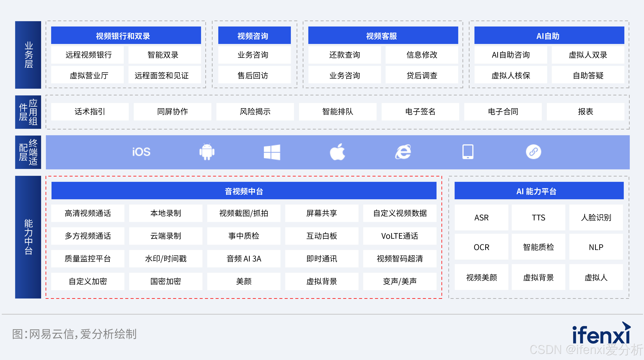Screen dimensions: 644x360
Task: Select the 视频银行和双录 header
Action: pyautogui.click(x=126, y=35)
